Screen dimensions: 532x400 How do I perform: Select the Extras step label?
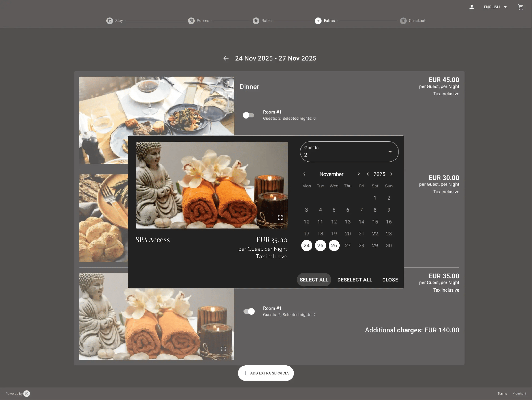pyautogui.click(x=330, y=21)
